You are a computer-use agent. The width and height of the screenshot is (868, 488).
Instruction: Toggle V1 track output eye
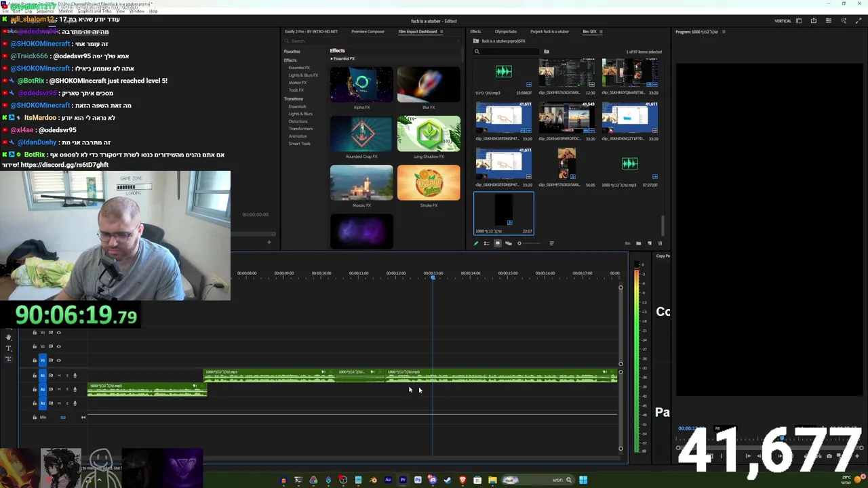[x=58, y=361]
